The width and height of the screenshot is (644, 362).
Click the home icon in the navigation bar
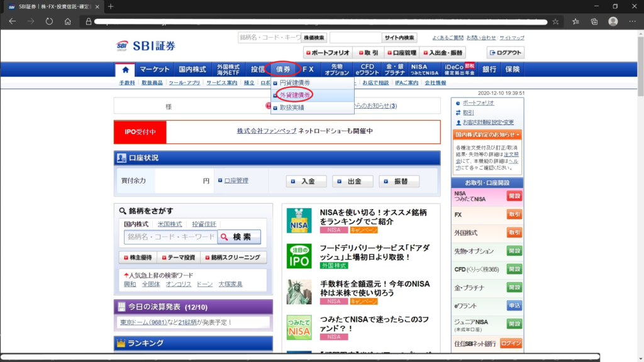click(x=125, y=70)
